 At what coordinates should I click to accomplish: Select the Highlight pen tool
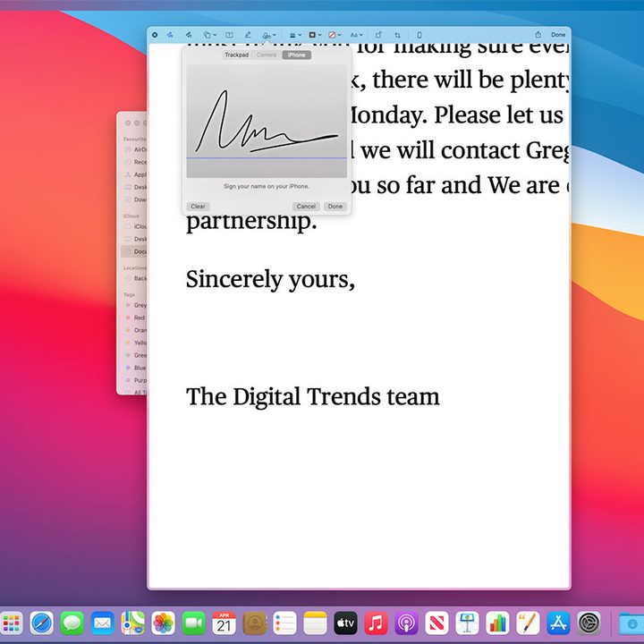[x=248, y=35]
